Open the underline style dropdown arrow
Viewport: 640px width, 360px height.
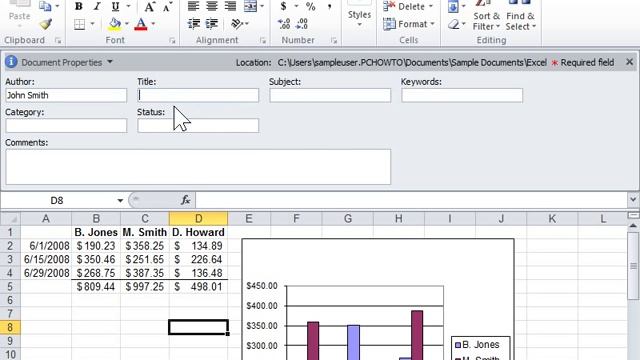[x=129, y=6]
